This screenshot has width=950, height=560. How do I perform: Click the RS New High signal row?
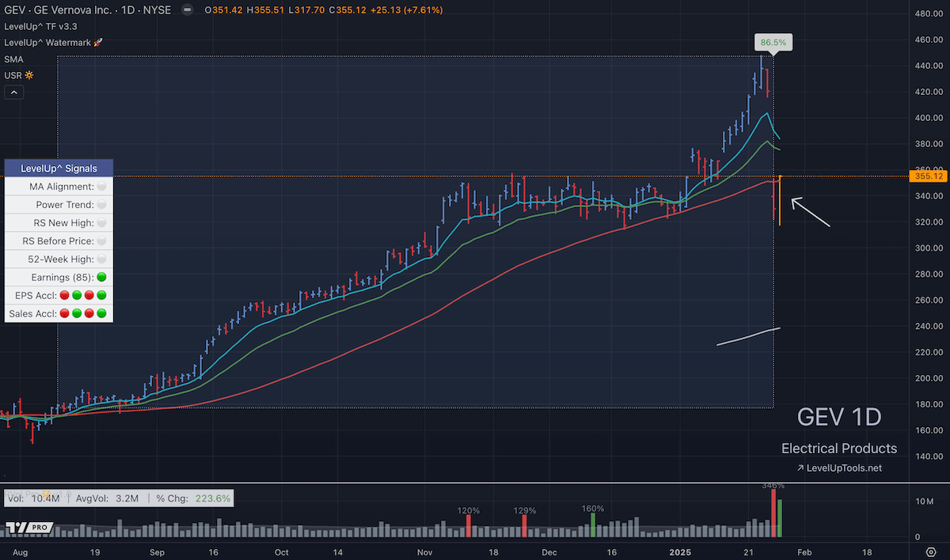59,222
